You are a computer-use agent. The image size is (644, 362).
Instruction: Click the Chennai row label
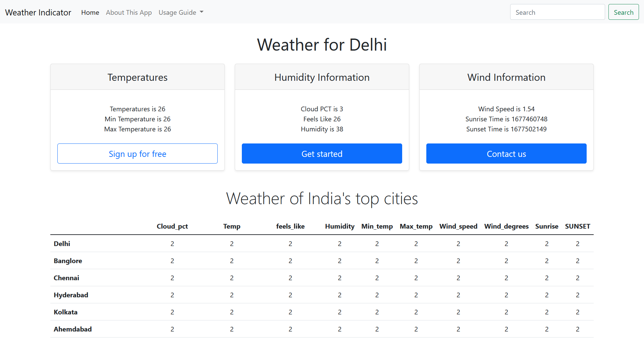[x=66, y=278]
